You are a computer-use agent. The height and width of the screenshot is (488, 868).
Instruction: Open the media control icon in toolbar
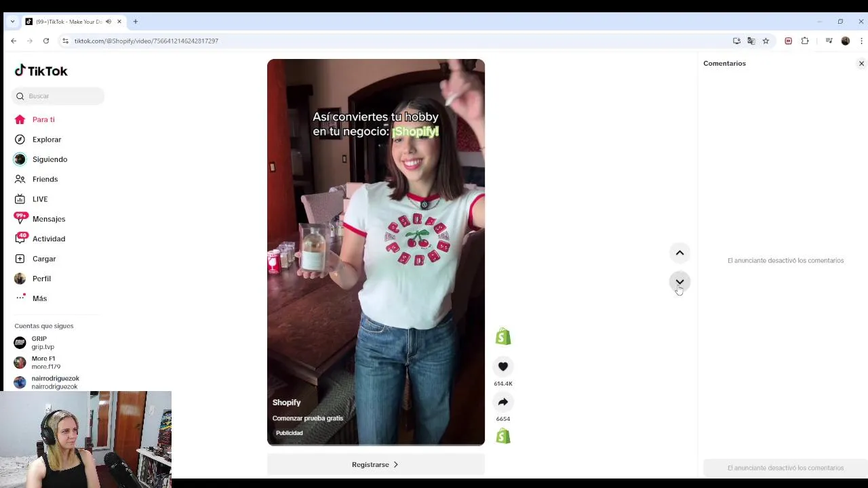click(829, 41)
